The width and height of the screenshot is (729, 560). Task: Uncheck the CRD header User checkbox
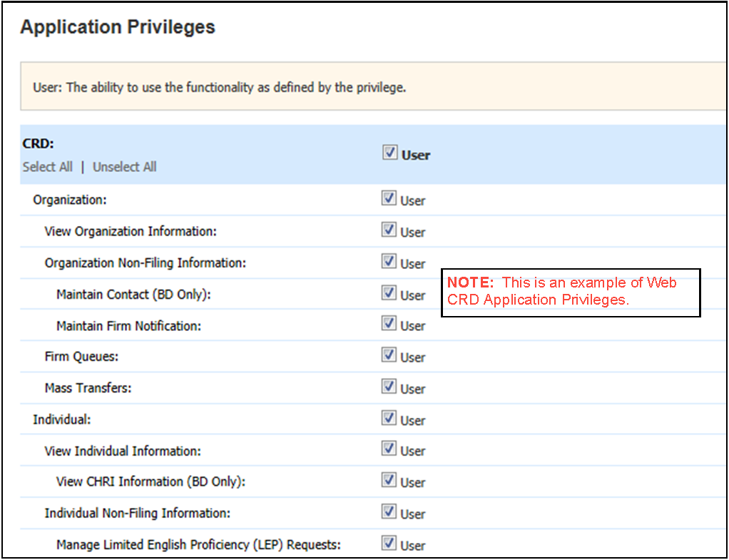click(389, 153)
